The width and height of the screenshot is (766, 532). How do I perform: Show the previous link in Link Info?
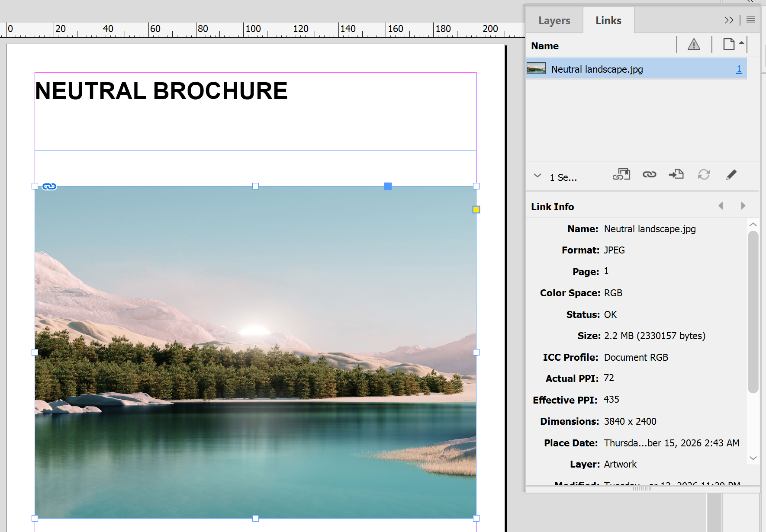point(721,206)
